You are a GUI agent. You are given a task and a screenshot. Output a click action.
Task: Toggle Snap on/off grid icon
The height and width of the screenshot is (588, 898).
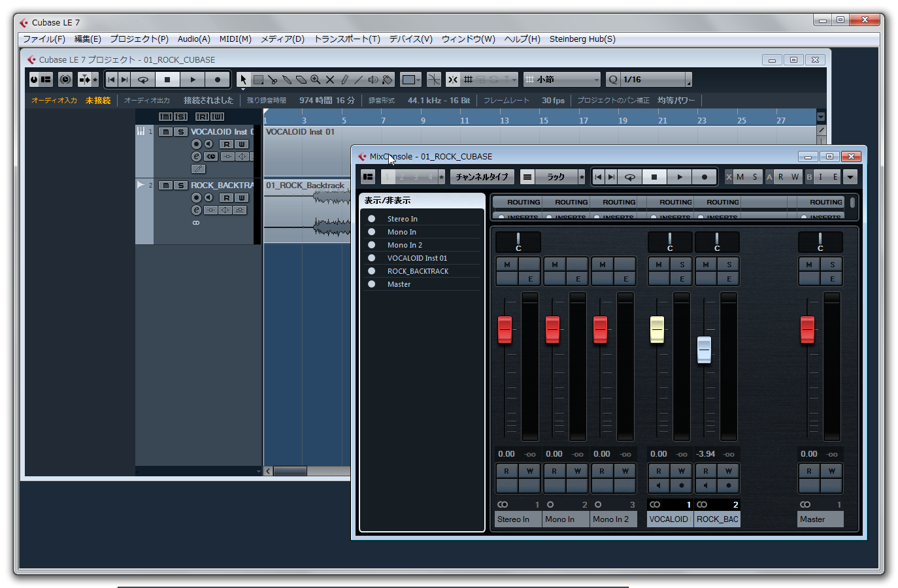[x=452, y=80]
